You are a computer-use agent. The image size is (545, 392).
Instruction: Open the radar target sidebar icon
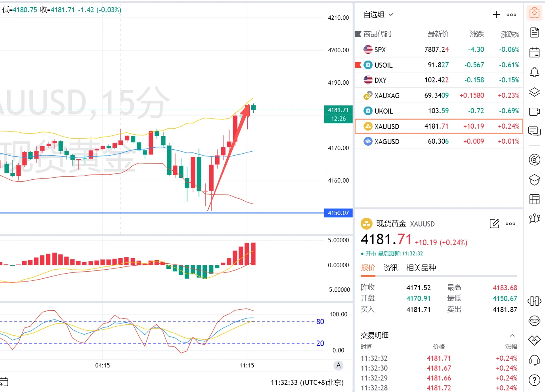534,160
